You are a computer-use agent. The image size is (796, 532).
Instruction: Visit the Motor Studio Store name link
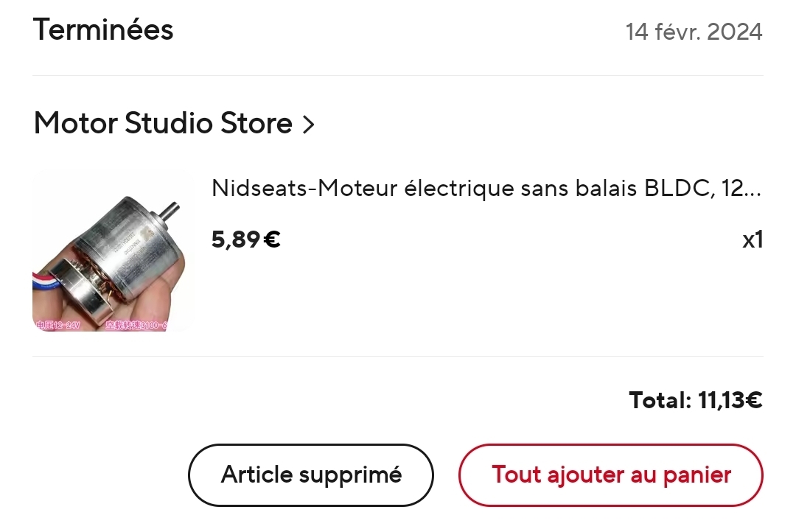pyautogui.click(x=163, y=123)
